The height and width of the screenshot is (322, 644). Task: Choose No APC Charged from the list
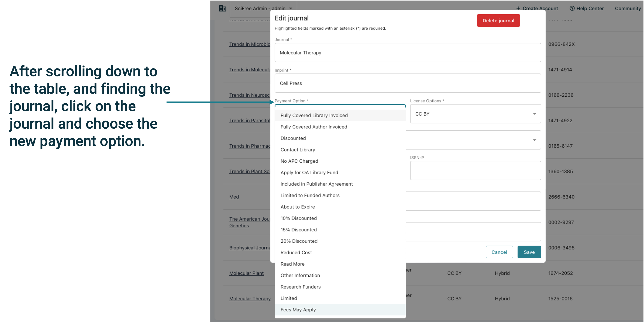tap(299, 161)
